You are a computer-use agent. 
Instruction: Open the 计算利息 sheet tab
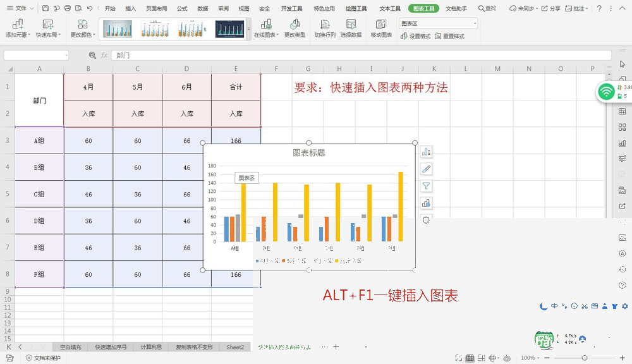(x=151, y=347)
